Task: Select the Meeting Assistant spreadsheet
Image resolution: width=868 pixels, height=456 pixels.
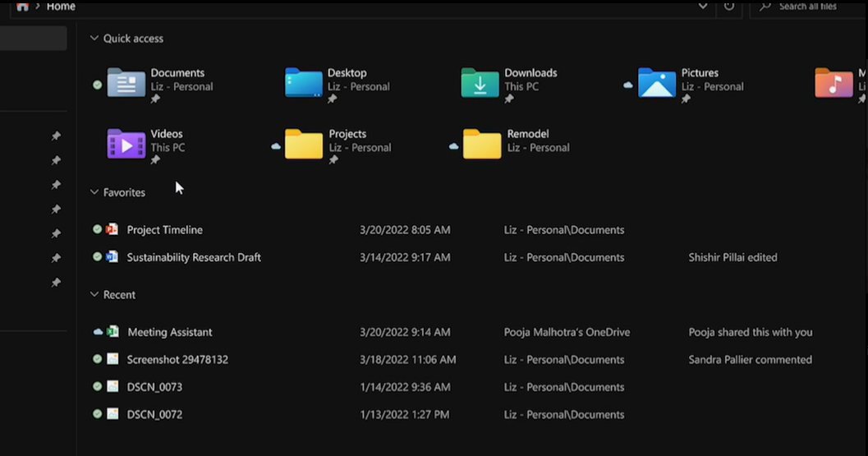Action: point(170,332)
